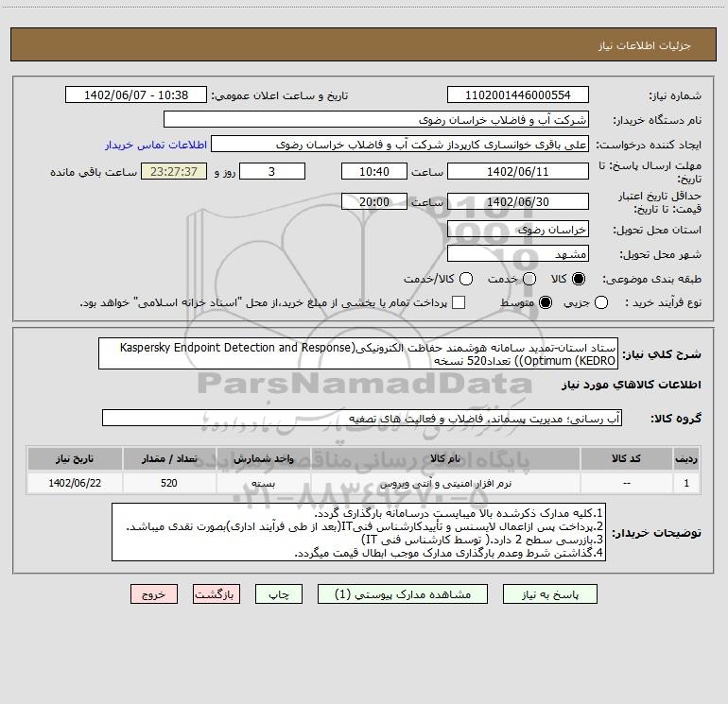728x704 pixels.
Task: Click the price validity time 20:00
Action: 374,201
